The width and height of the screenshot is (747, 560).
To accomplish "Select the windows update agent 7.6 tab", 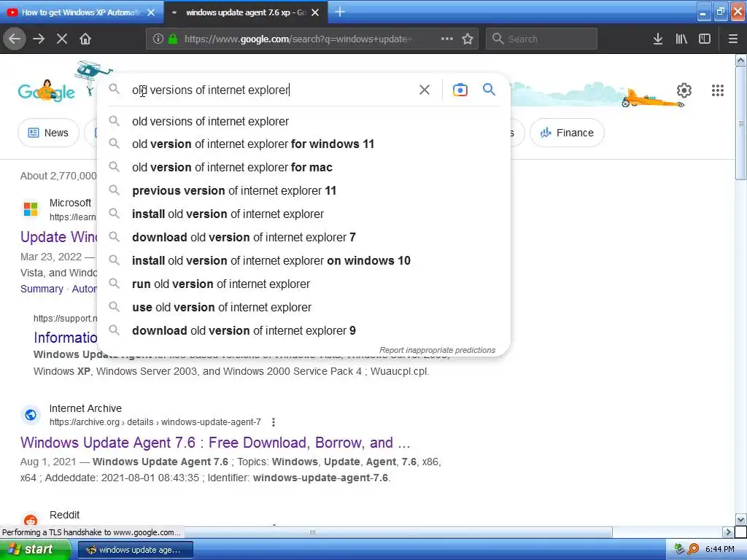I will [x=246, y=12].
